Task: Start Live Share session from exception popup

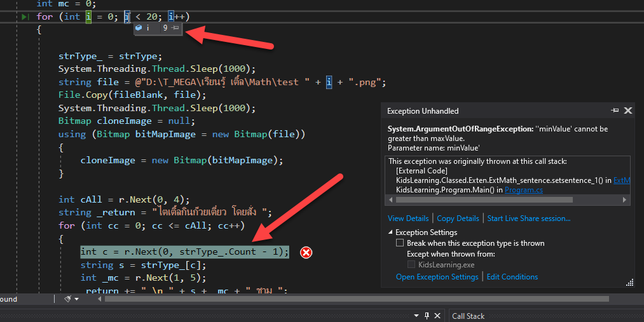Action: click(528, 218)
